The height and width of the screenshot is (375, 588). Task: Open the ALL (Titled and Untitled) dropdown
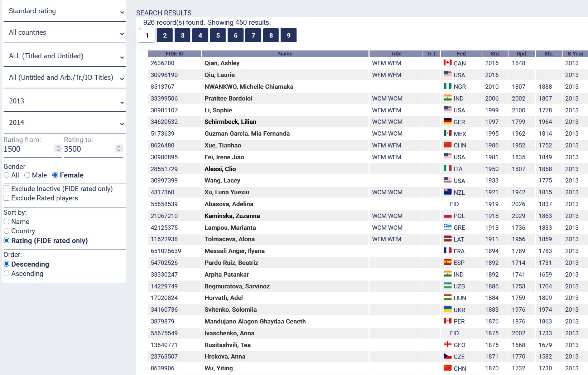[64, 56]
